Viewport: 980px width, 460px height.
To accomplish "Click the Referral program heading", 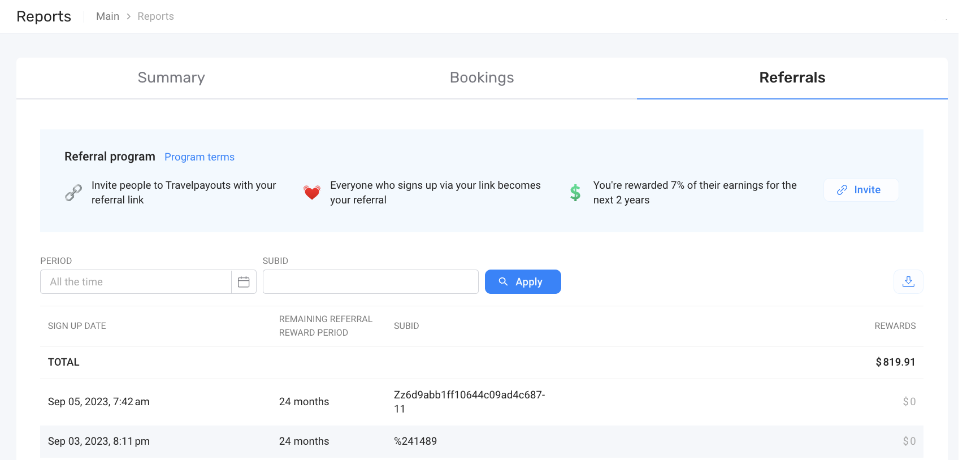I will [110, 157].
